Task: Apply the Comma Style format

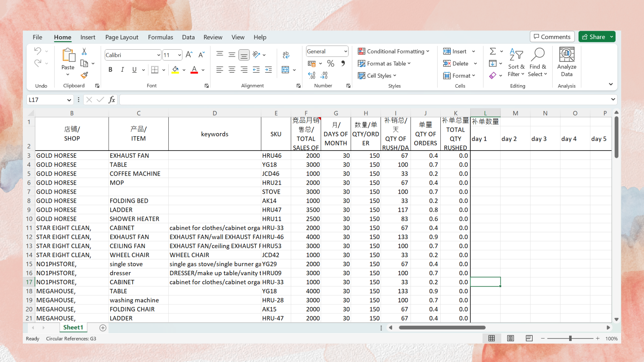Action: point(343,63)
